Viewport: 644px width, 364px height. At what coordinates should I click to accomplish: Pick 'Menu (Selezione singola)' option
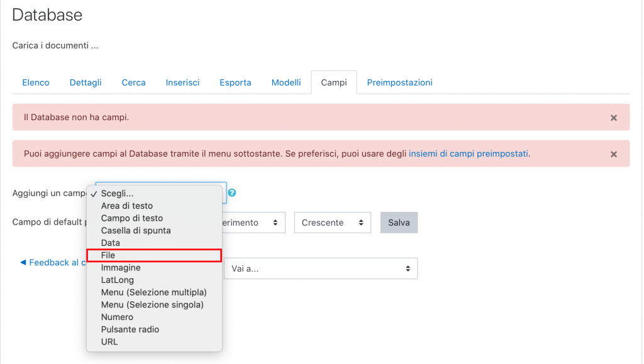click(x=155, y=304)
